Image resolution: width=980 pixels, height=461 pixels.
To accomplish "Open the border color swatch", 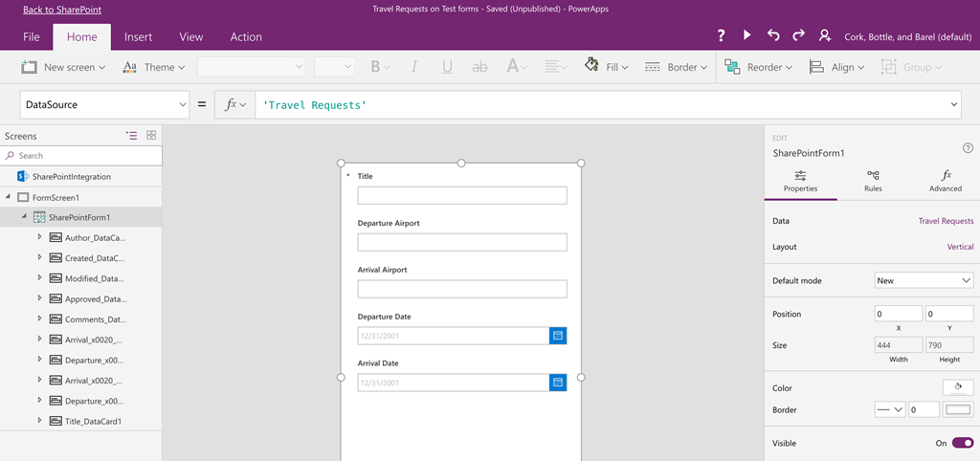I will click(x=957, y=409).
